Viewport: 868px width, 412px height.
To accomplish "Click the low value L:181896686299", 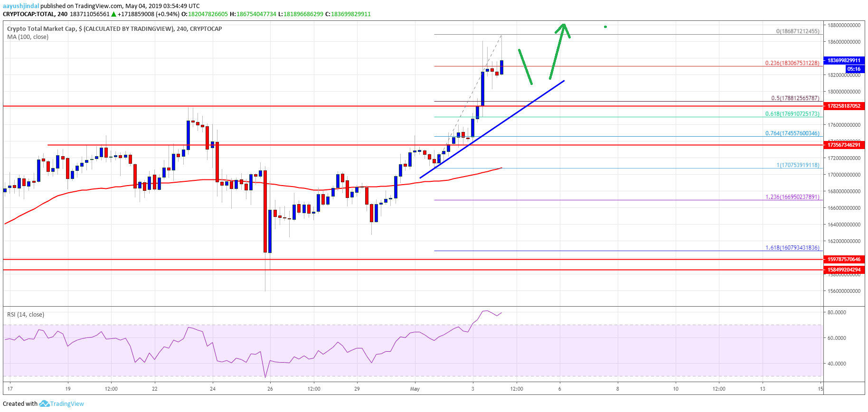I will click(301, 14).
